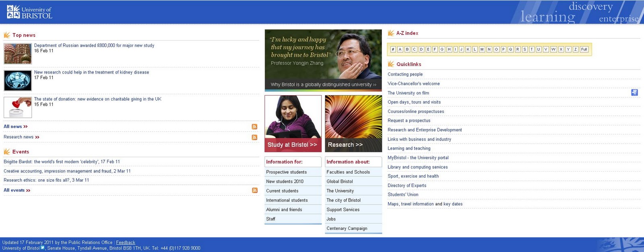Viewport: 644px width, 252px height.
Task: Open the charitable donation news thumbnail
Action: [18, 107]
